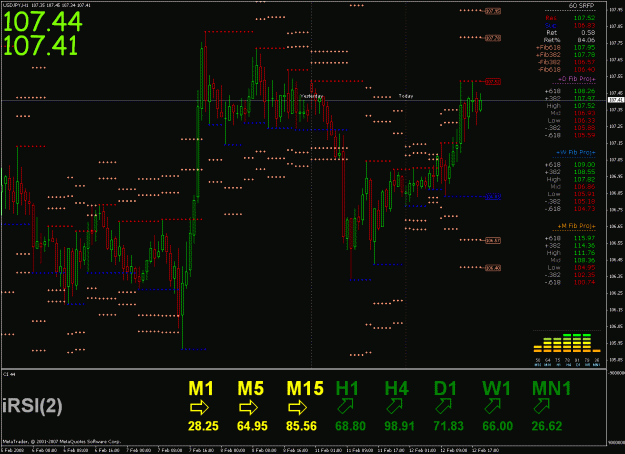The width and height of the screenshot is (625, 454).
Task: Select the M15 timeframe label
Action: (x=305, y=388)
